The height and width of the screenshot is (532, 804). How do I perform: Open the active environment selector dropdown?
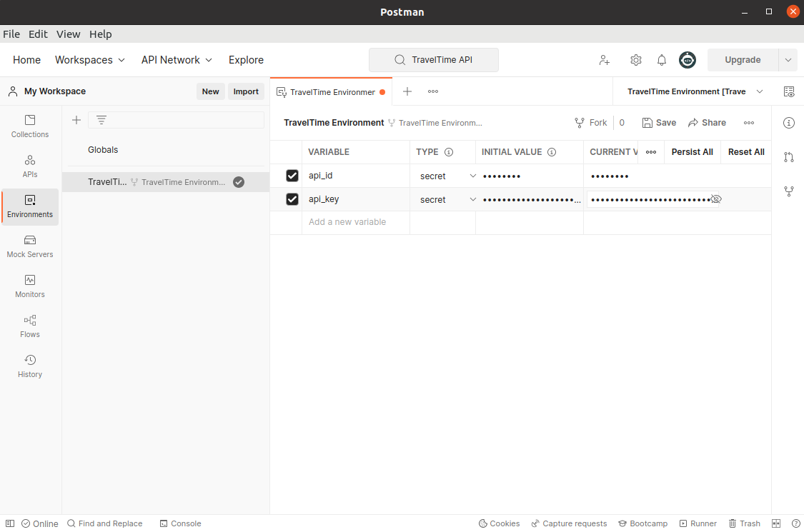point(759,91)
